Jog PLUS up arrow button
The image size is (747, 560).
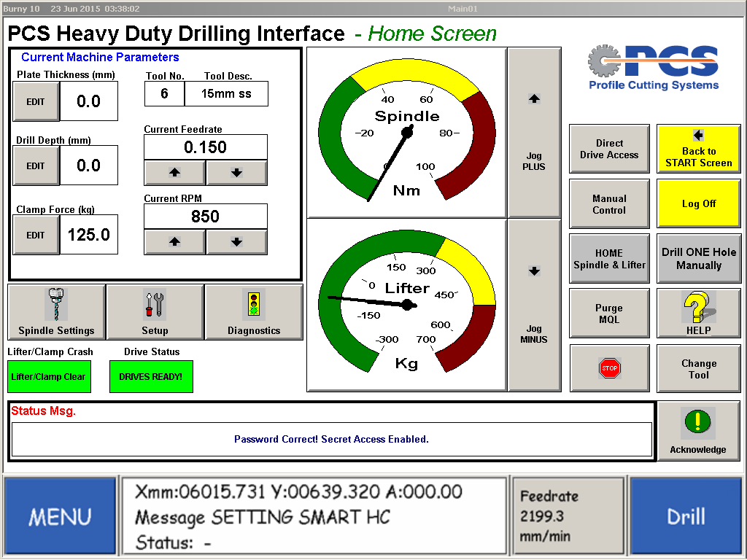click(x=534, y=133)
